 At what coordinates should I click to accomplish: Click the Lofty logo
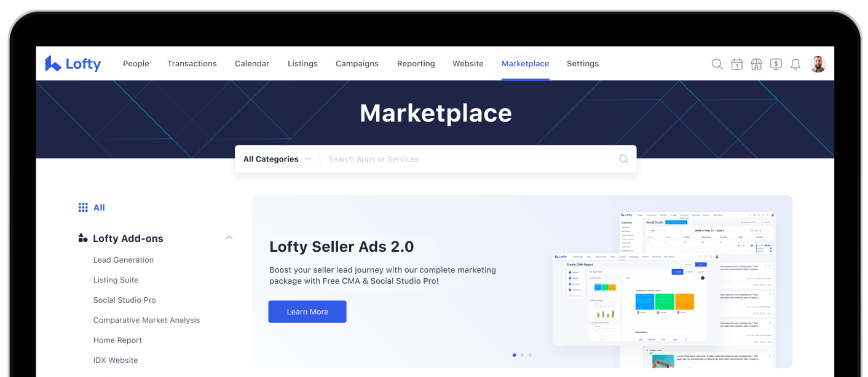(x=73, y=64)
